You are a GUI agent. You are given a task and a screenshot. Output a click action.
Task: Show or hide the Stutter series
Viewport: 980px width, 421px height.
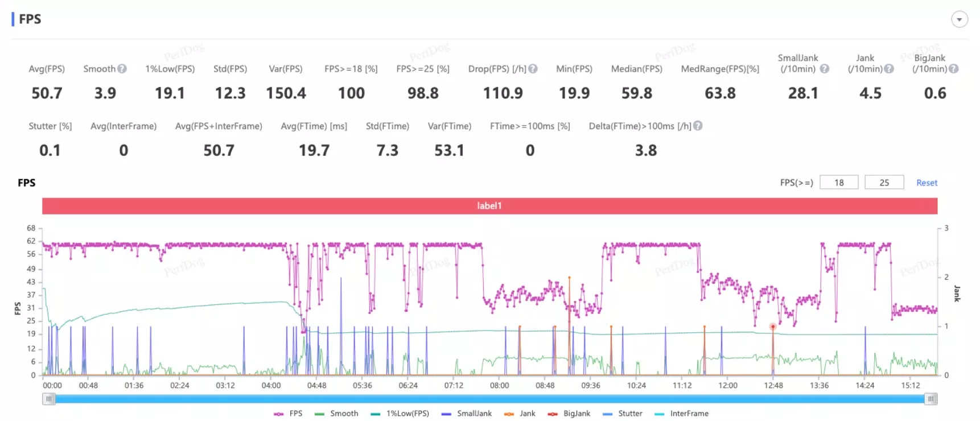coord(623,414)
